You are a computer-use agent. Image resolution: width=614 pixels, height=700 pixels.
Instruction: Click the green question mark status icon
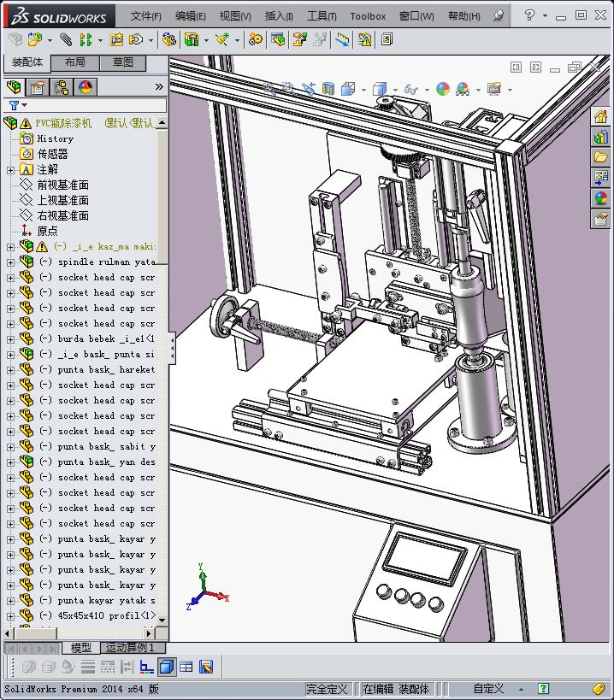pyautogui.click(x=543, y=689)
